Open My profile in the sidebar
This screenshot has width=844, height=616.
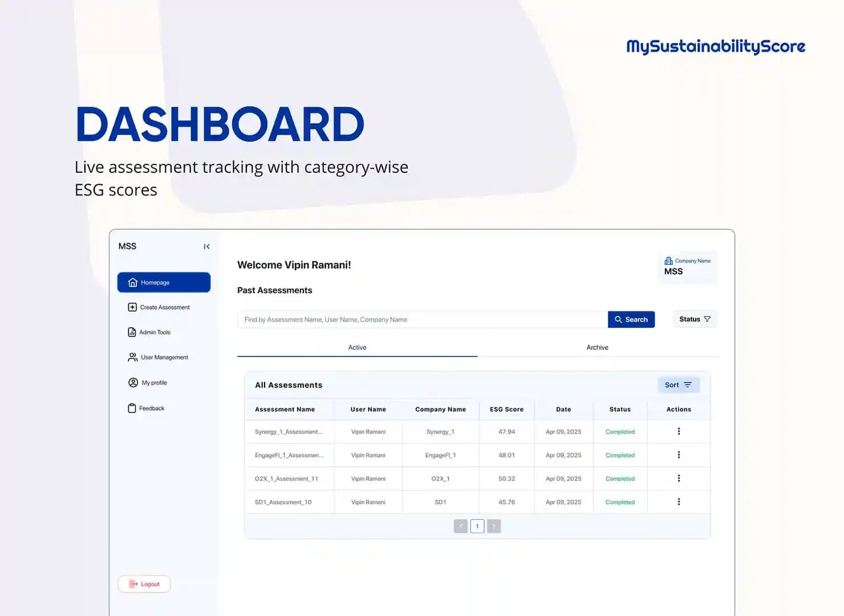click(148, 383)
